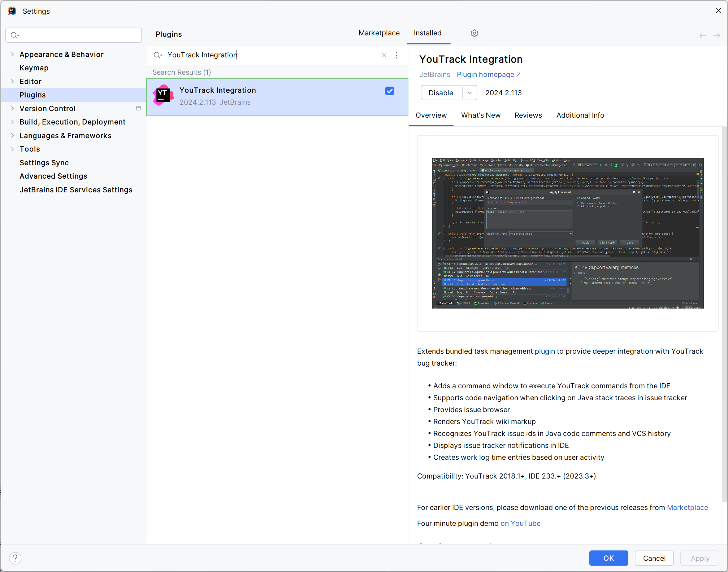Click the magnifier icon in the sidebar search
Viewport: 728px width, 572px height.
point(15,35)
